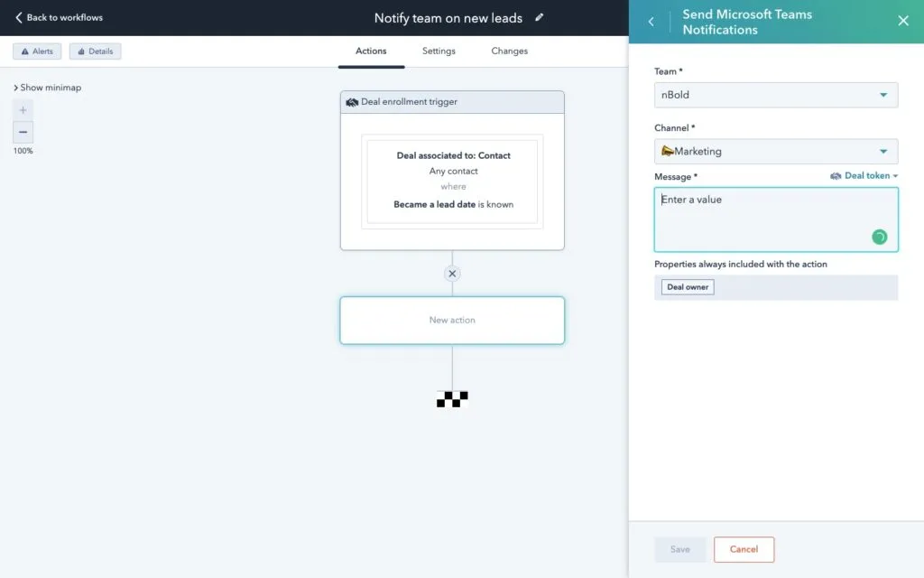Viewport: 924px width, 578px height.
Task: Click the disabled Save button
Action: coord(680,549)
